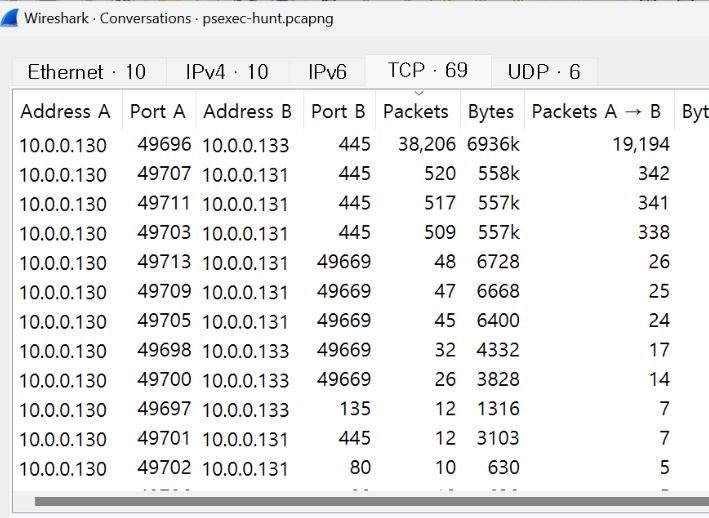Sort by the Bytes column header
709x518 pixels.
491,111
